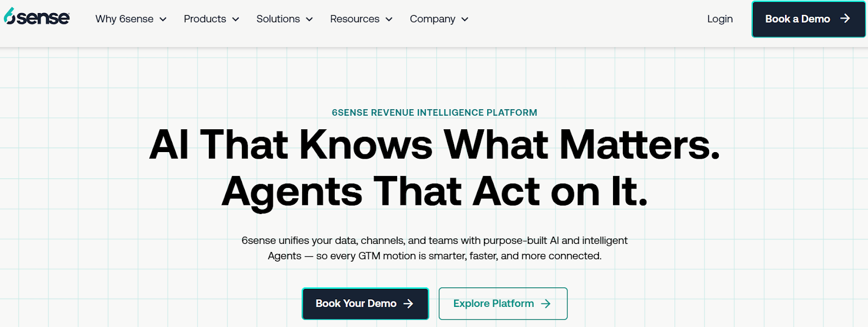This screenshot has height=327, width=868.
Task: Select the Solutions menu label
Action: (x=278, y=19)
